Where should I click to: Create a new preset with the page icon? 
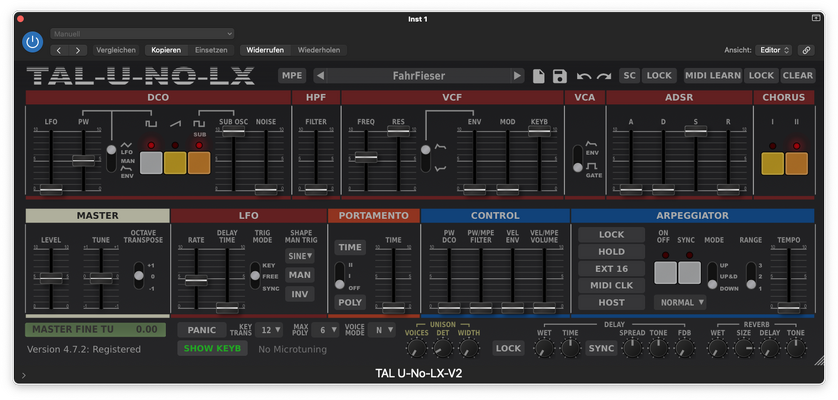(x=539, y=76)
